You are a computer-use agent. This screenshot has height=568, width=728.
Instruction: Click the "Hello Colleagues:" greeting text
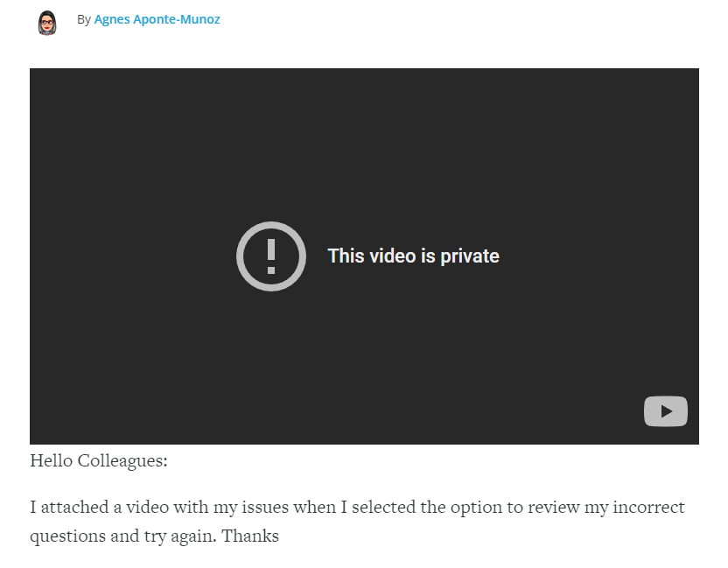click(x=98, y=460)
